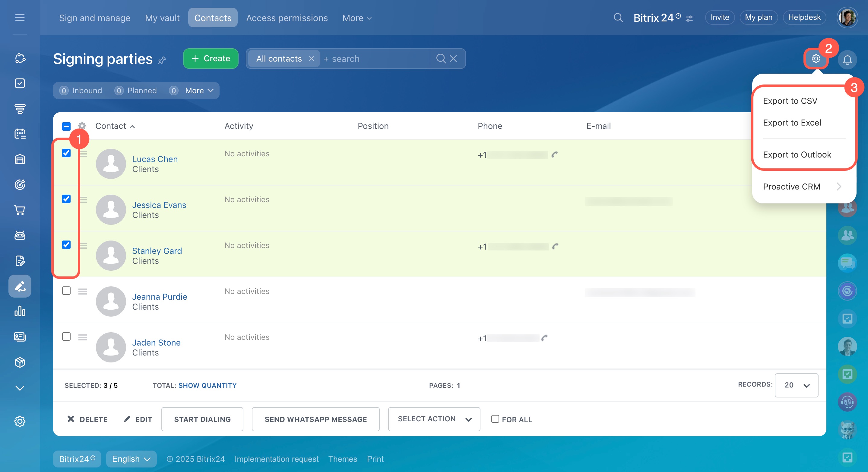Call Stanley Gard via phone icon
The image size is (868, 472).
555,246
